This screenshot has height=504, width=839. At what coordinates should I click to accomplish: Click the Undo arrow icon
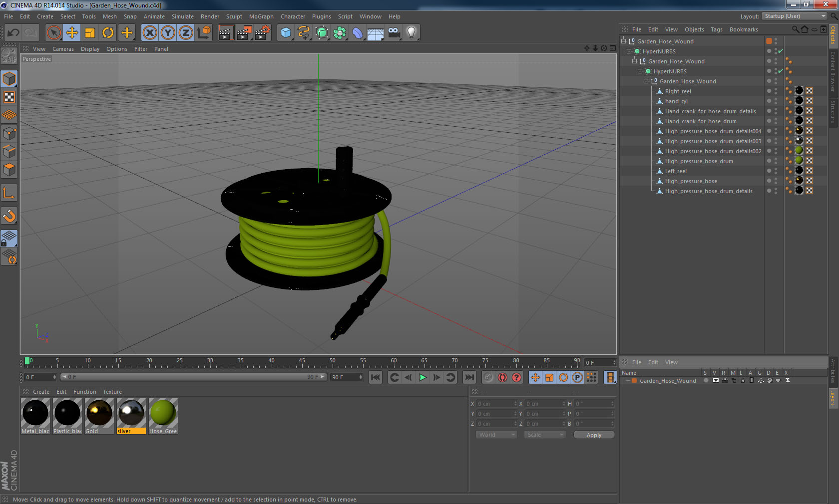(13, 33)
